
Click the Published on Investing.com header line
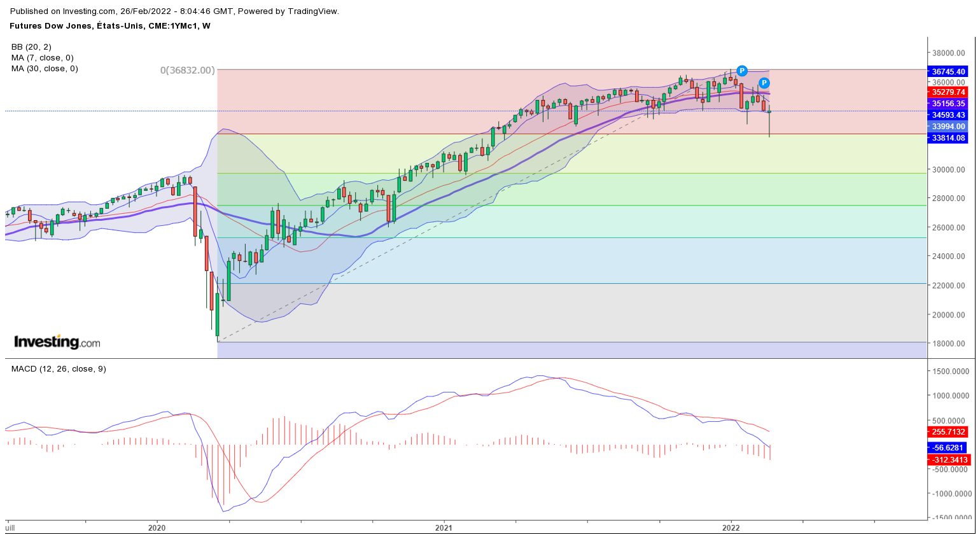pos(174,11)
